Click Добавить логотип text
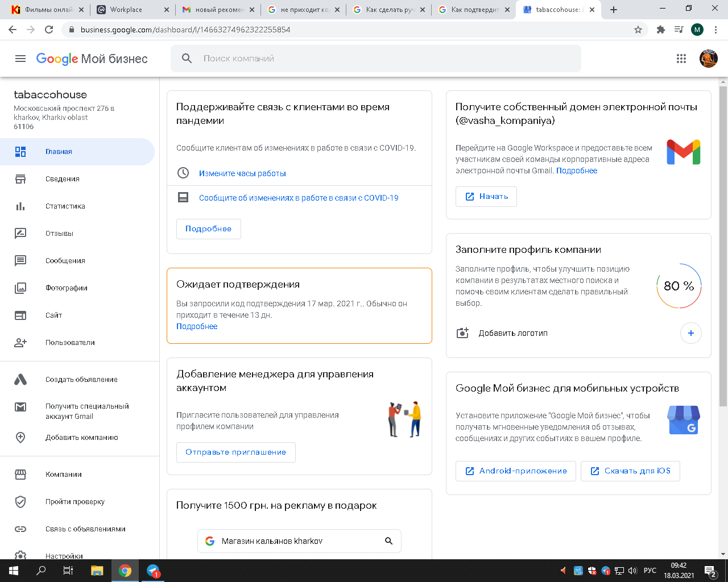Screen dimensions: 728x582 (x=513, y=333)
